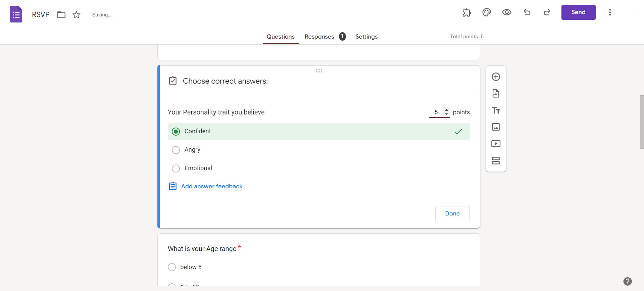
Task: Click the Add section icon
Action: pyautogui.click(x=496, y=160)
